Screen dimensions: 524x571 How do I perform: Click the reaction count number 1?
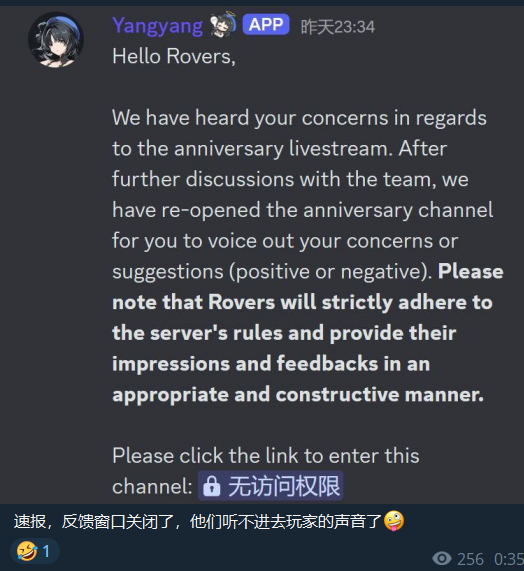[x=46, y=551]
